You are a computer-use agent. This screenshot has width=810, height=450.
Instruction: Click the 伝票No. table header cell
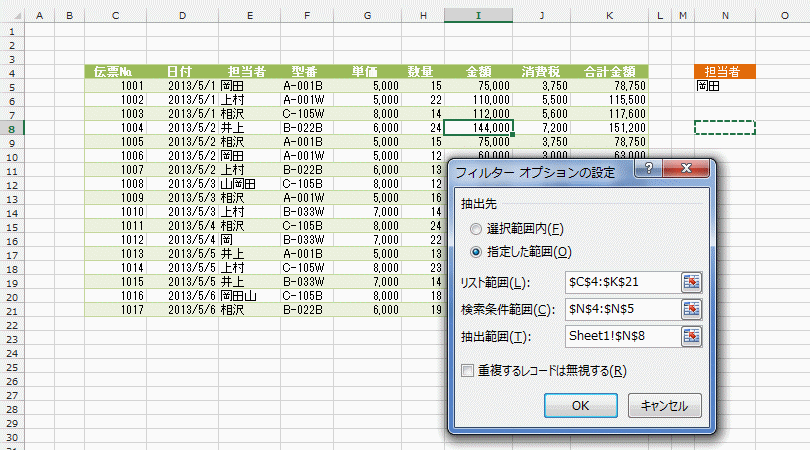[116, 72]
